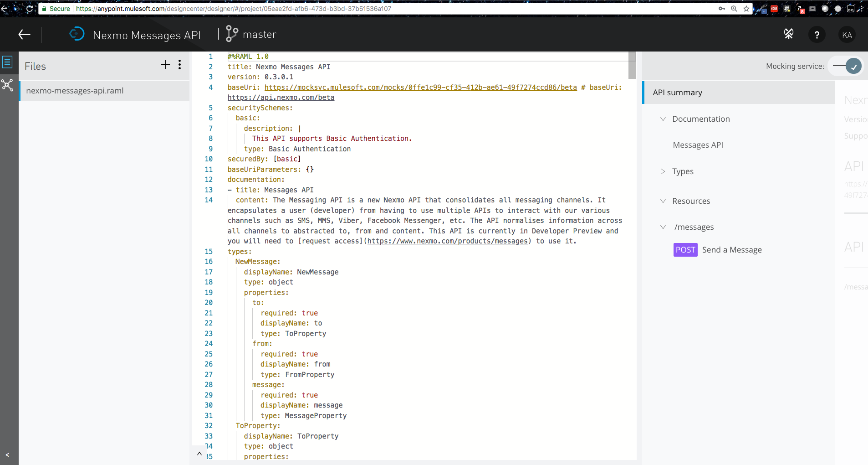The width and height of the screenshot is (868, 465).
Task: Bookmark the page with the star icon
Action: [746, 9]
